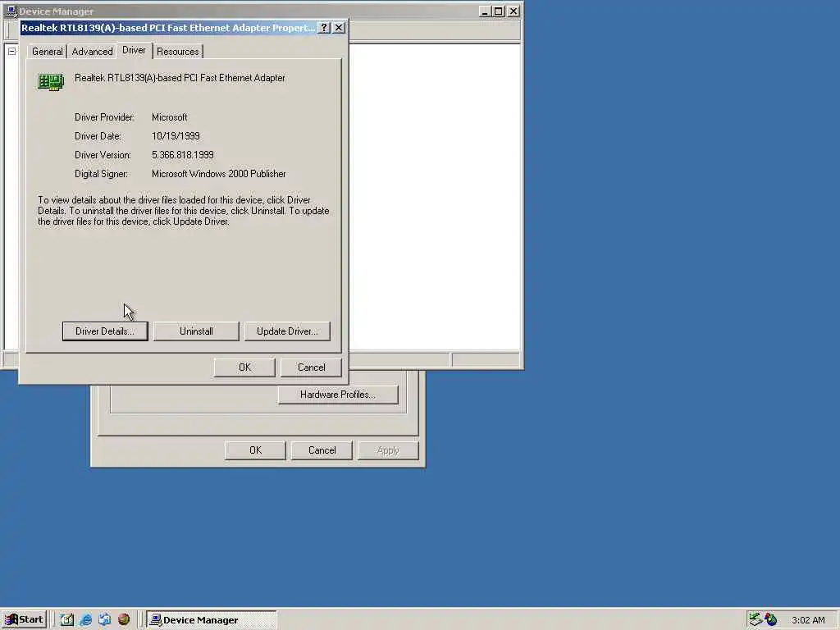
Task: Minimize the Device Manager window
Action: (x=484, y=11)
